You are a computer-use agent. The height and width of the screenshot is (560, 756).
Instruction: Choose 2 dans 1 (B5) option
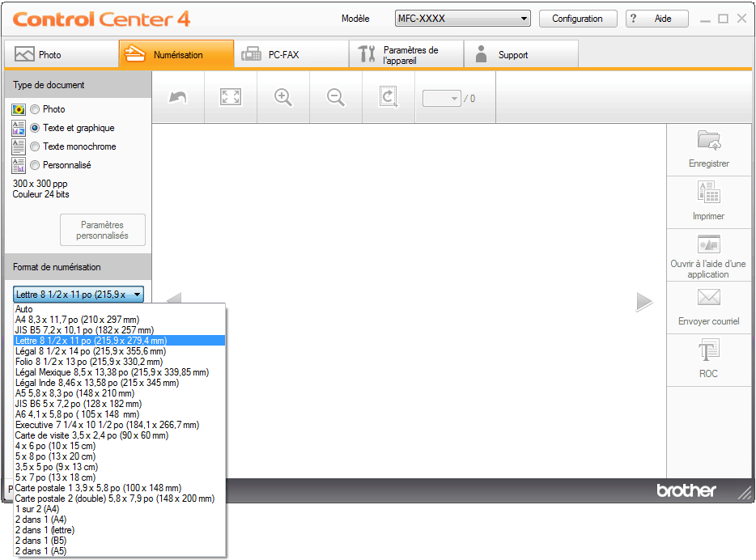point(120,541)
